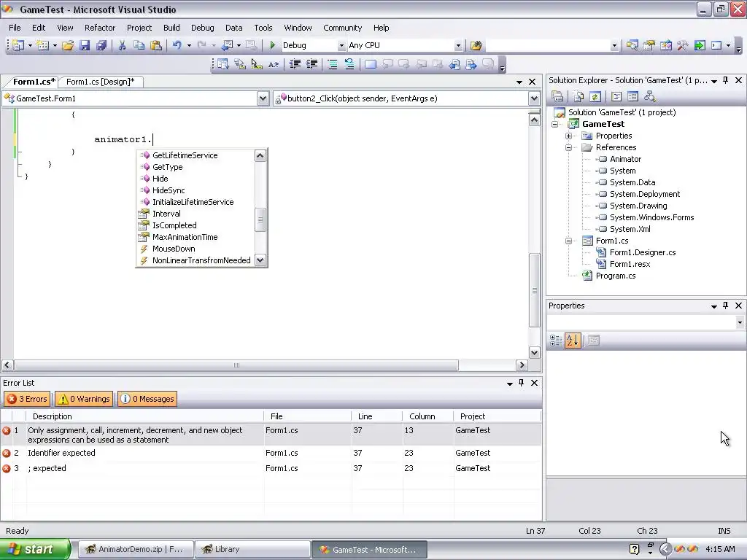
Task: Toggle the Alphabetical sort in Properties
Action: tap(573, 341)
